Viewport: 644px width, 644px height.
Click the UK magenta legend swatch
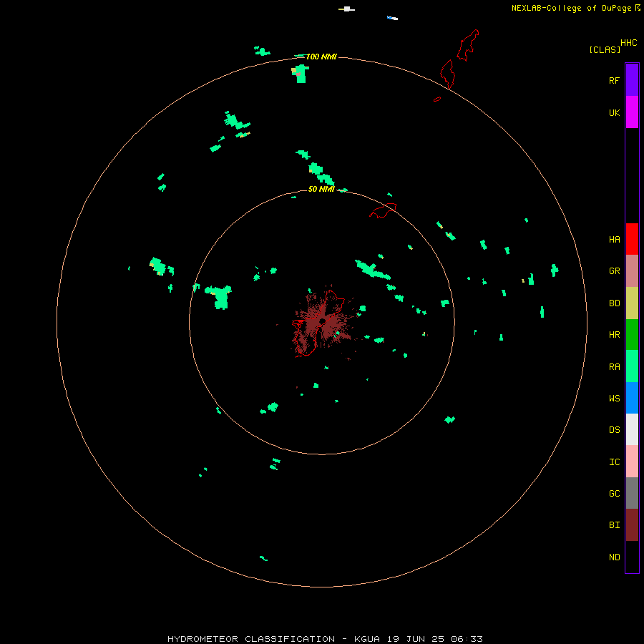632,112
